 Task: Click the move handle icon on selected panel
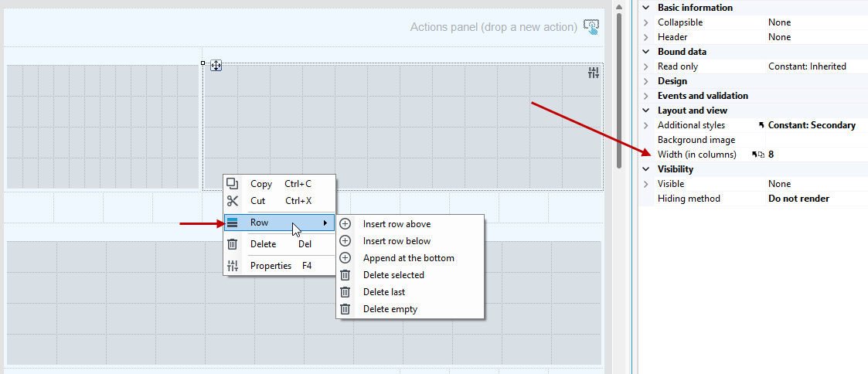pos(216,66)
